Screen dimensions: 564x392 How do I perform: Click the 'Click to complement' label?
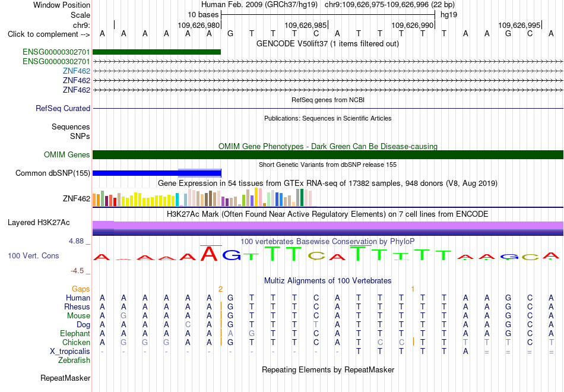[x=49, y=34]
